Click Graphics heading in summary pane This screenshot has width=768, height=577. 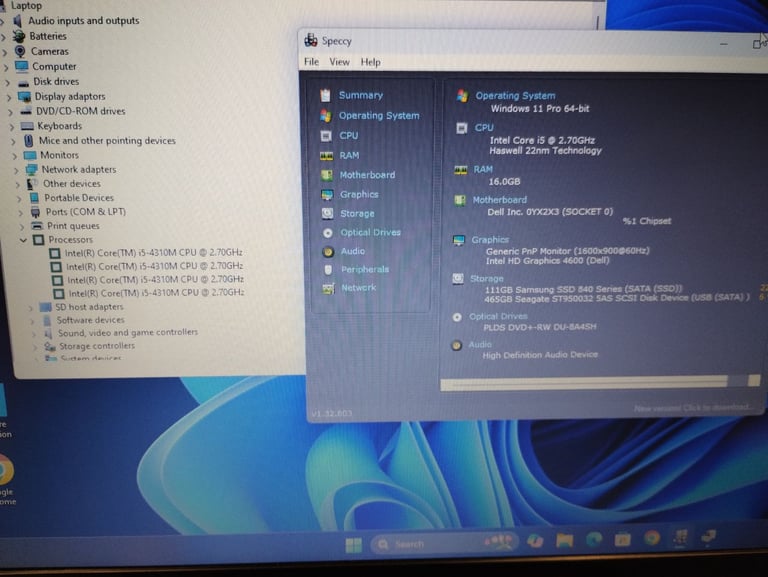coord(490,240)
